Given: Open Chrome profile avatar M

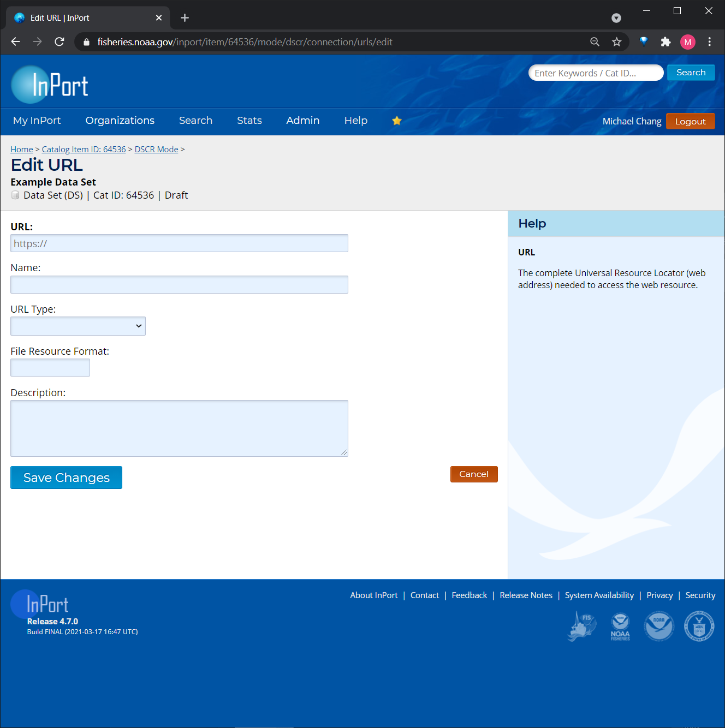Looking at the screenshot, I should [x=688, y=42].
